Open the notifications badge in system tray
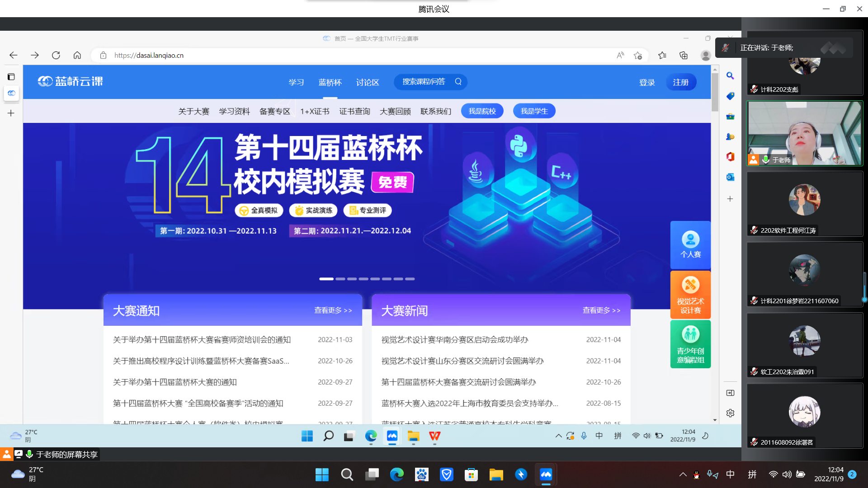868x488 pixels. point(852,474)
